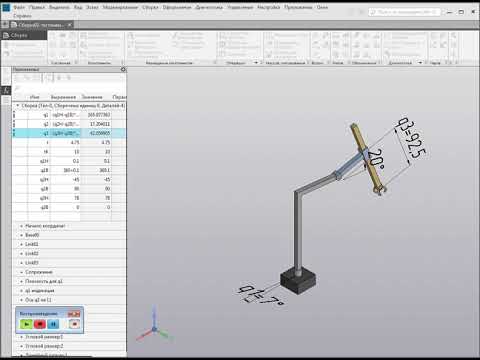480x360 pixels.
Task: Click the q3=92.5 dimension in viewport
Action: pyautogui.click(x=411, y=138)
